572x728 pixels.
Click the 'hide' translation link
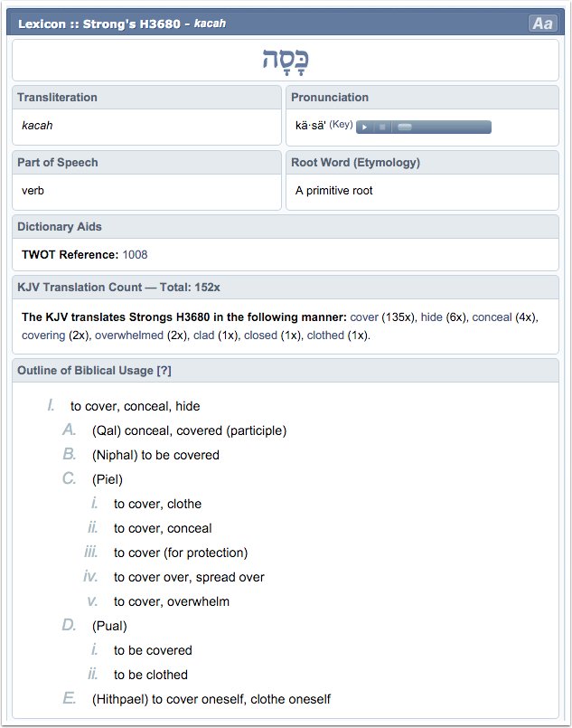[x=433, y=317]
